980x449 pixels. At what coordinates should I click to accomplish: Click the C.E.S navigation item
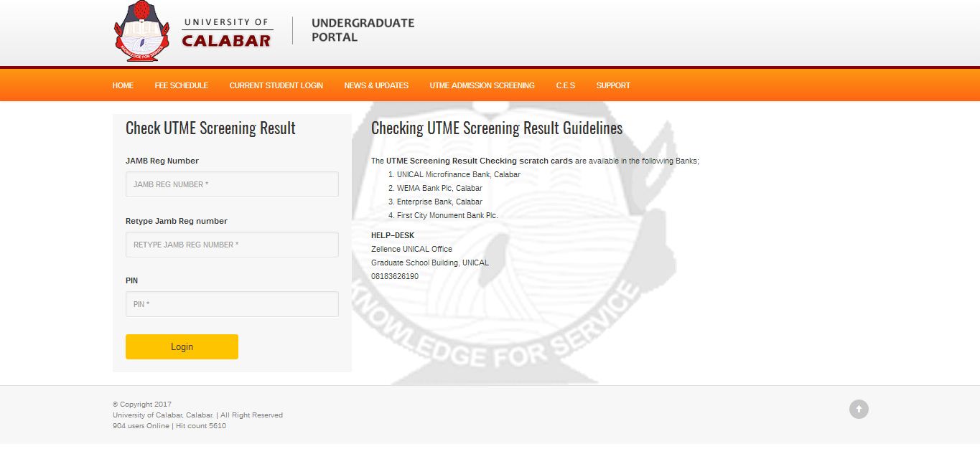click(x=565, y=85)
